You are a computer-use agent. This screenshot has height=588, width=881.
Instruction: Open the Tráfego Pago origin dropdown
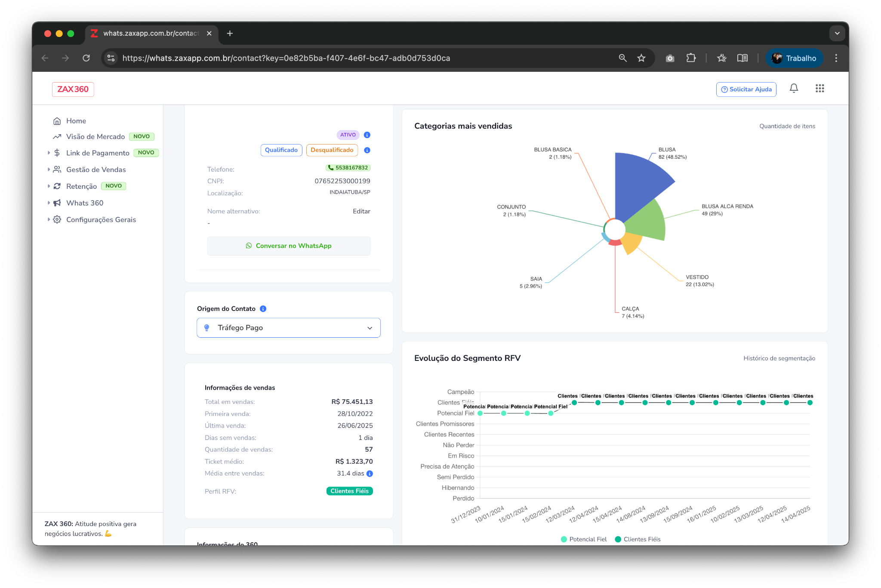click(288, 328)
